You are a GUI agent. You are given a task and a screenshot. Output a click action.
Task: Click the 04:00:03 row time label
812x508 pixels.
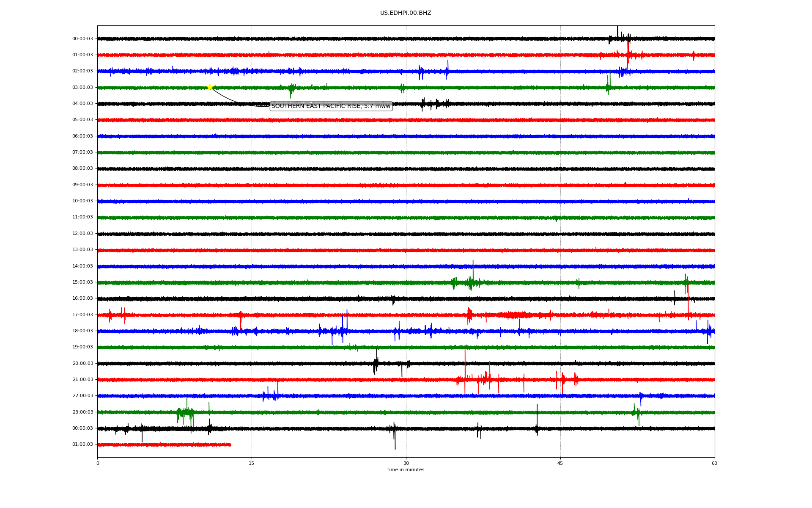[x=82, y=103]
